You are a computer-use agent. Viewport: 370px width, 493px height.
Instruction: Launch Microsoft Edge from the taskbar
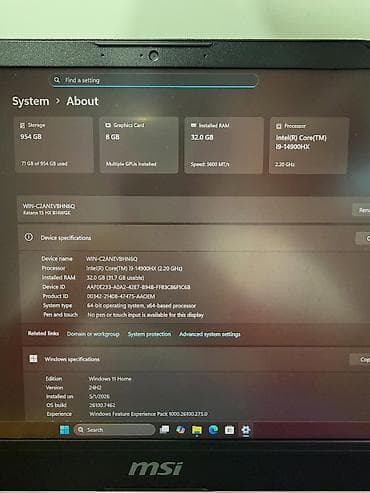click(213, 430)
